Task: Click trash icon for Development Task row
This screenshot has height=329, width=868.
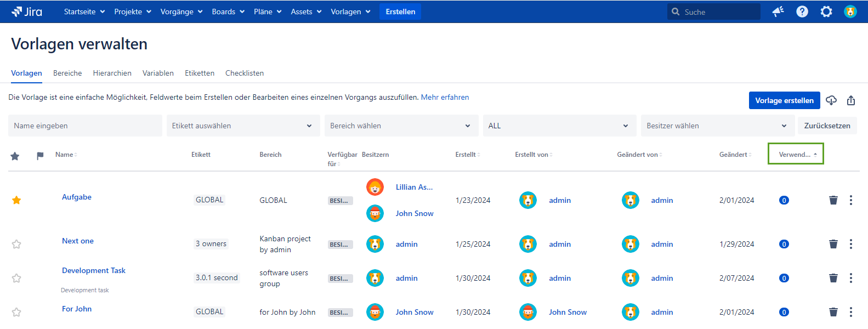Action: point(833,278)
